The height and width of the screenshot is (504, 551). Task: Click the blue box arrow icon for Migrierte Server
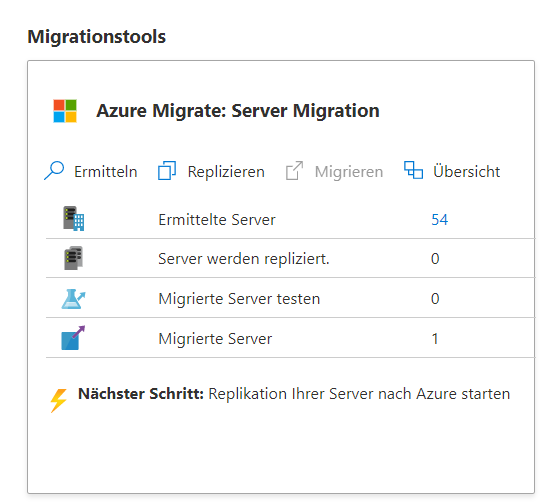(x=73, y=338)
